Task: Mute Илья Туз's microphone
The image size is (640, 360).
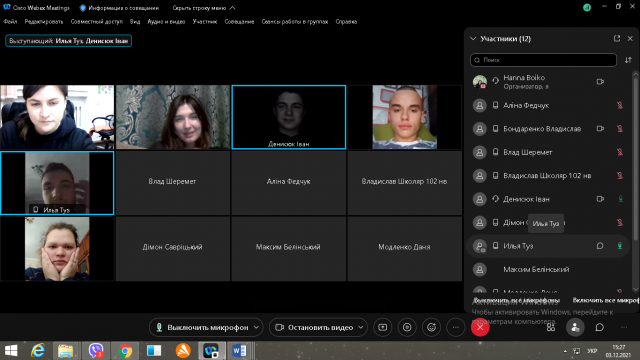Action: [x=620, y=246]
